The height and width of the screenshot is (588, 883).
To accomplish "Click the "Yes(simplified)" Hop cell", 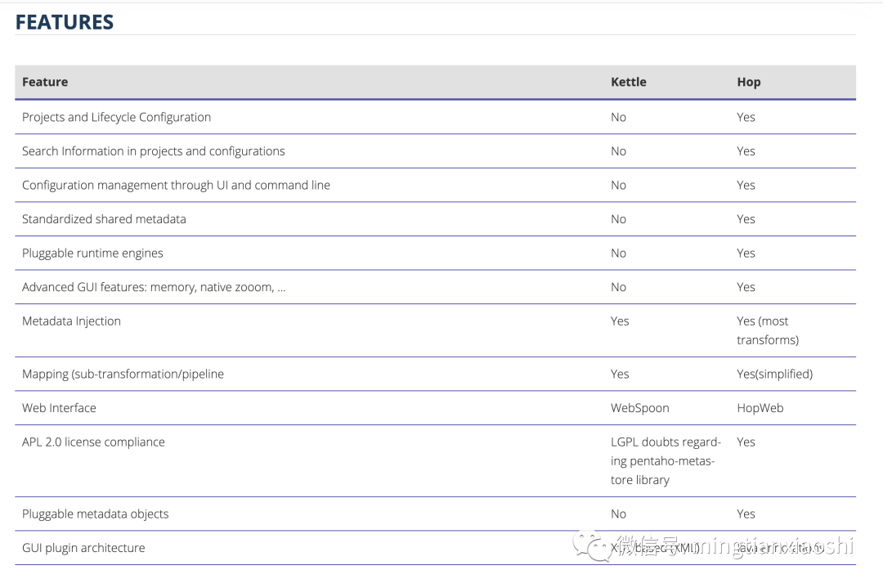I will tap(774, 374).
